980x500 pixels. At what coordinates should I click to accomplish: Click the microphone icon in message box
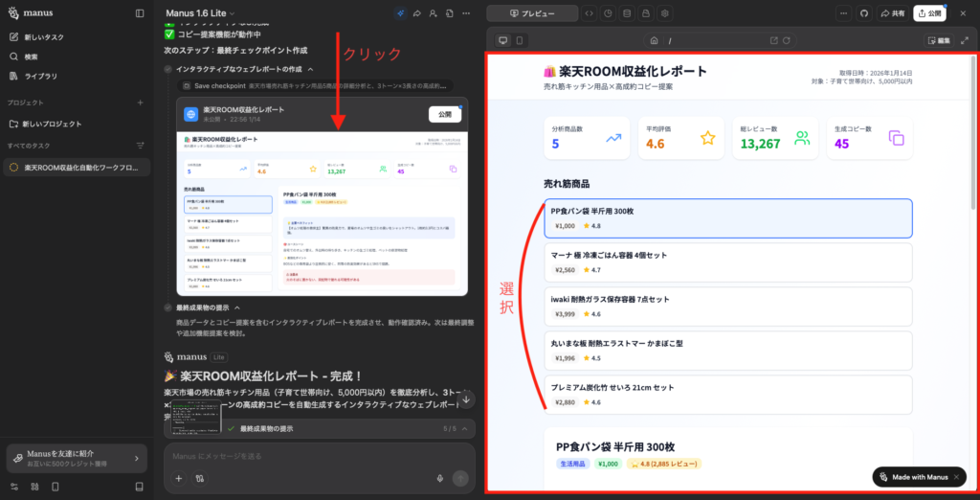click(440, 478)
